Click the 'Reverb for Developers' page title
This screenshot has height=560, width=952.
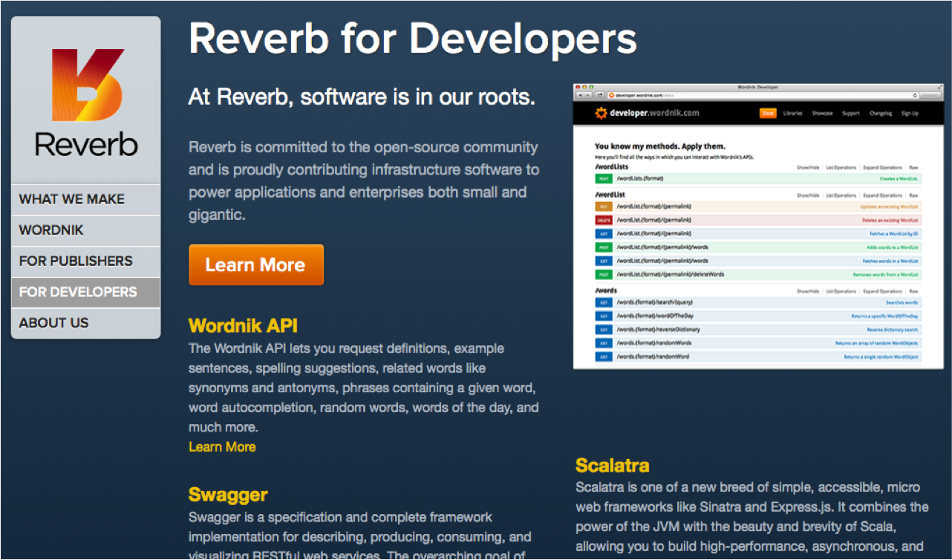pos(413,39)
